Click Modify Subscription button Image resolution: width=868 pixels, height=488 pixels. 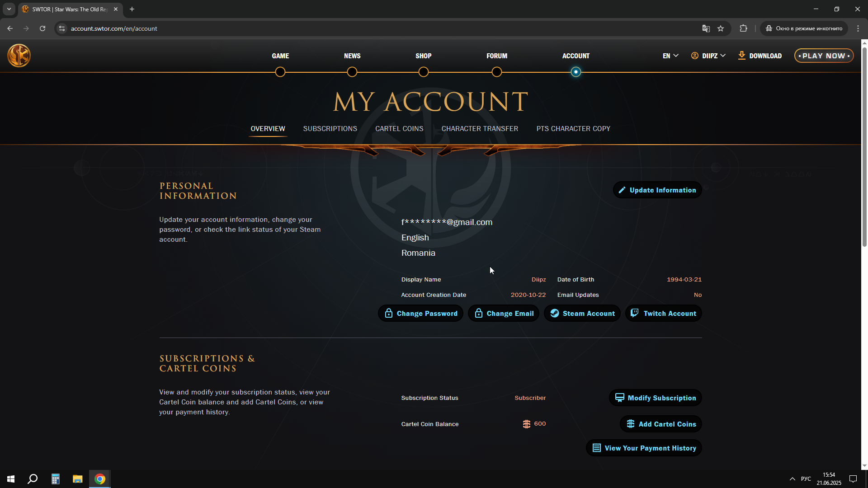tap(655, 398)
